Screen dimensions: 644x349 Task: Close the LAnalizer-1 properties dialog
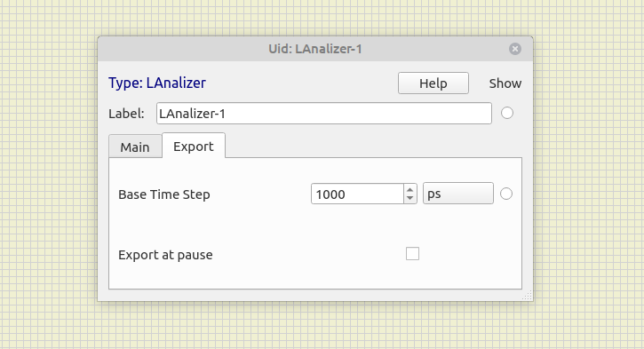(x=515, y=49)
